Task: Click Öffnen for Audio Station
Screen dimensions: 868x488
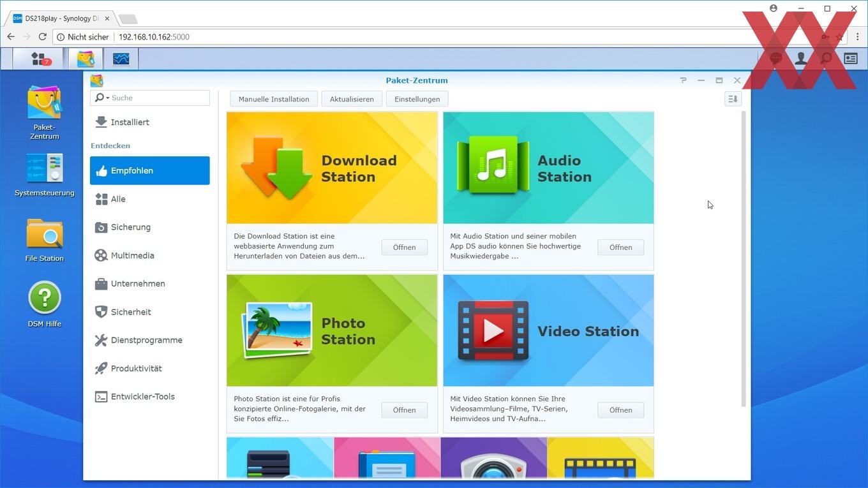Action: pyautogui.click(x=620, y=248)
